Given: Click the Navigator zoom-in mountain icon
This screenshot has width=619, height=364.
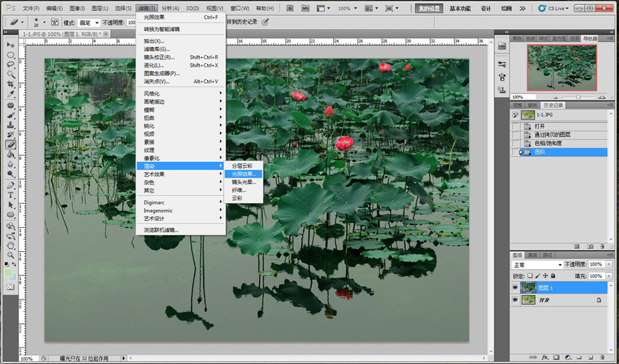Looking at the screenshot, I should point(601,97).
